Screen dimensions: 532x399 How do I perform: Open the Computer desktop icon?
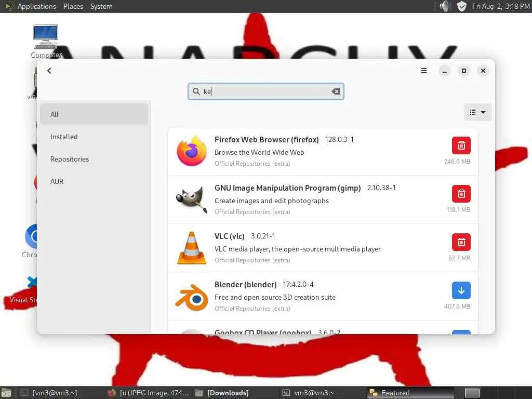46,42
